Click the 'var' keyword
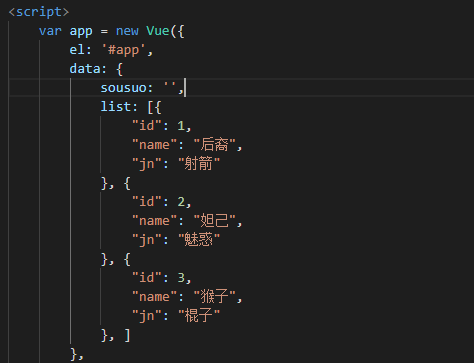Screen dimensions: 474x363 tap(50, 31)
